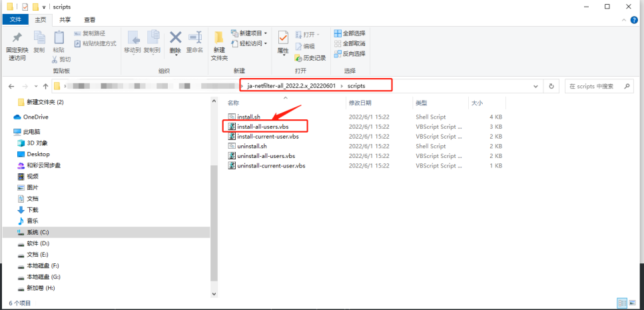The width and height of the screenshot is (644, 310).
Task: Click the Up one level arrow
Action: (45, 87)
